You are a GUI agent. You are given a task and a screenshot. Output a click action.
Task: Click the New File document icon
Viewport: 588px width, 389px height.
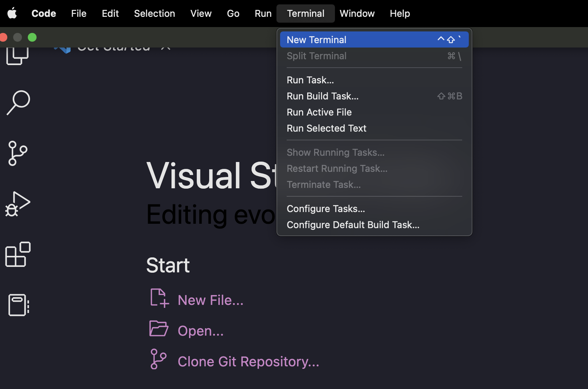tap(159, 298)
